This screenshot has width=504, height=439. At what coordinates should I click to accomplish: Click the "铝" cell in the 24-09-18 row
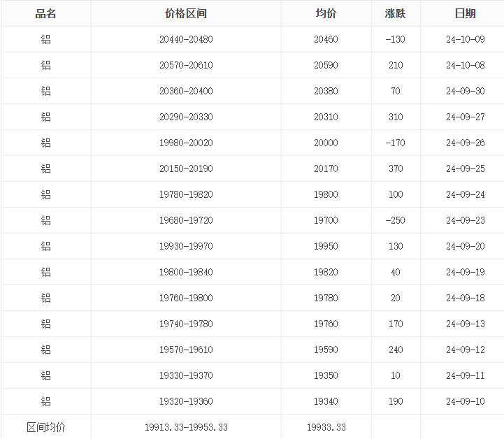[x=46, y=298]
